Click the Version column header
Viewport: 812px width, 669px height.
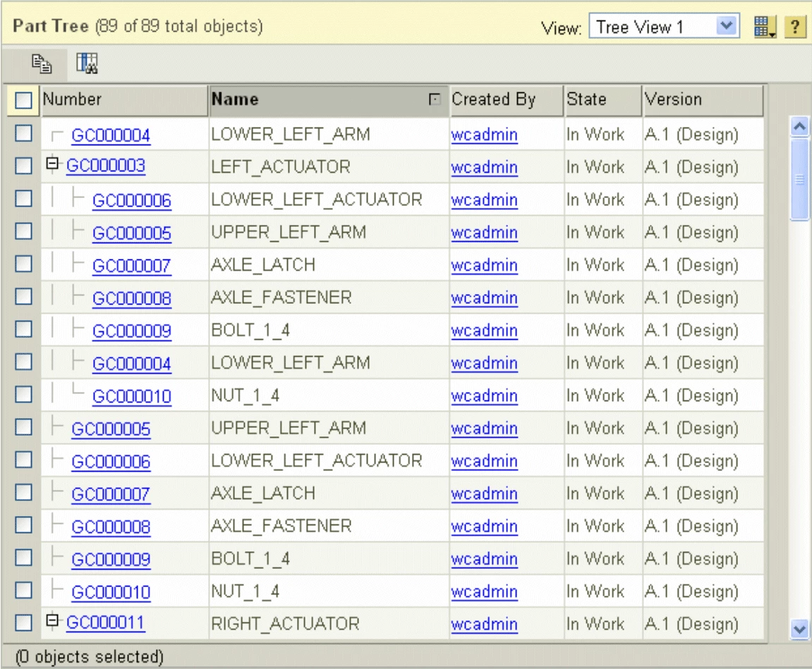click(x=703, y=99)
